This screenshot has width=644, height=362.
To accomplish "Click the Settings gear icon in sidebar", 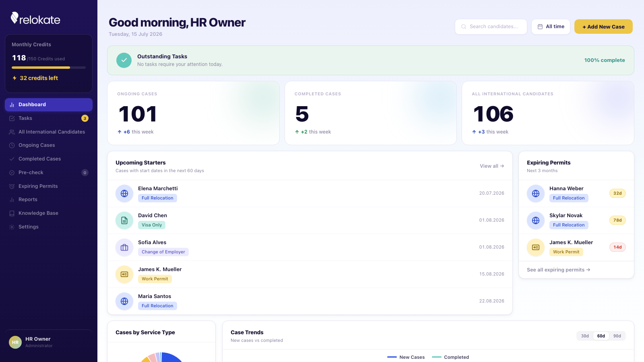I will point(12,227).
